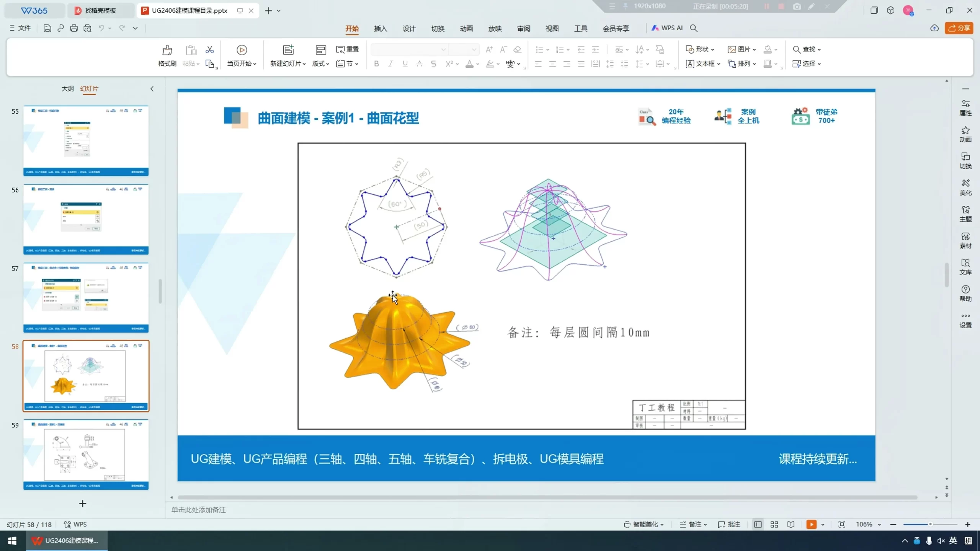Image resolution: width=980 pixels, height=551 pixels.
Task: Open the Beautify (美化) sidebar panel
Action: tap(965, 187)
